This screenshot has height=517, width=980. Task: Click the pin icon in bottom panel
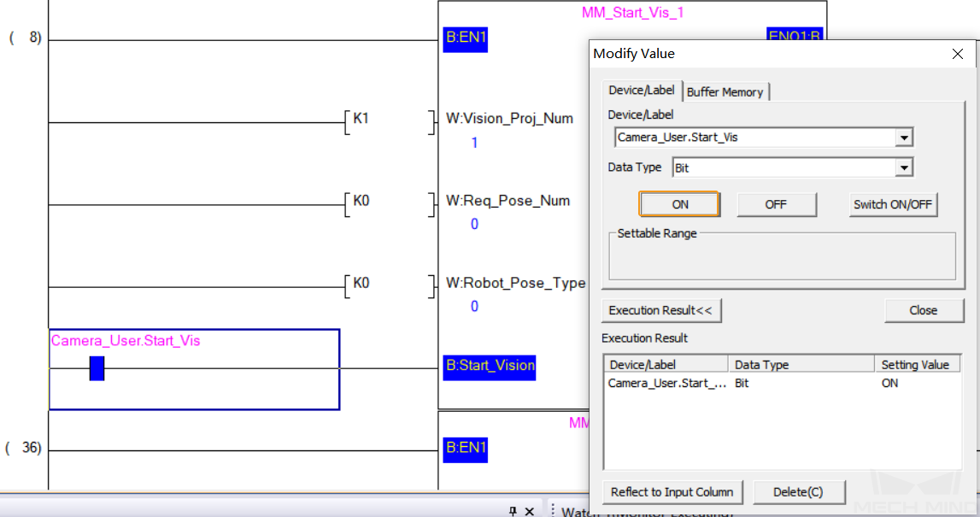(x=513, y=511)
